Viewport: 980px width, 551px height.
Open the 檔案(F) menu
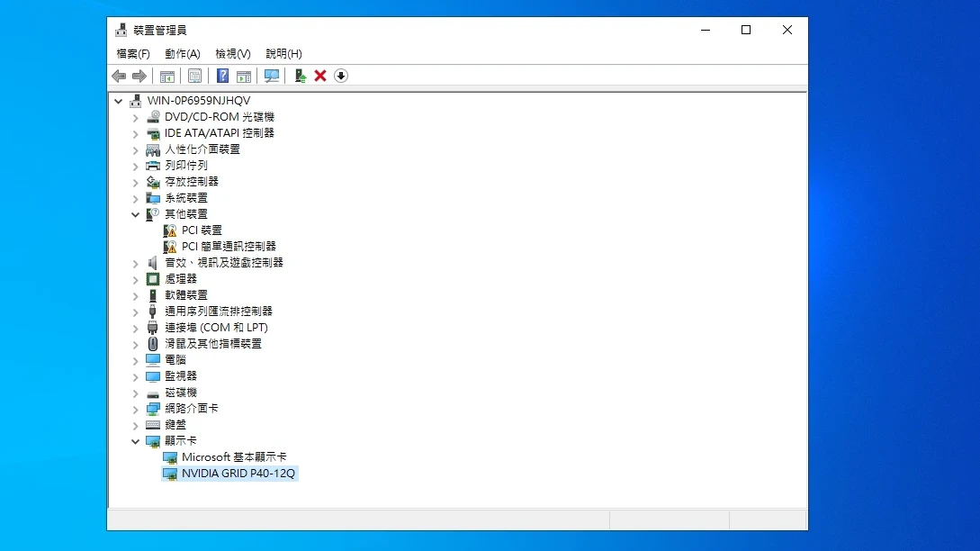133,54
